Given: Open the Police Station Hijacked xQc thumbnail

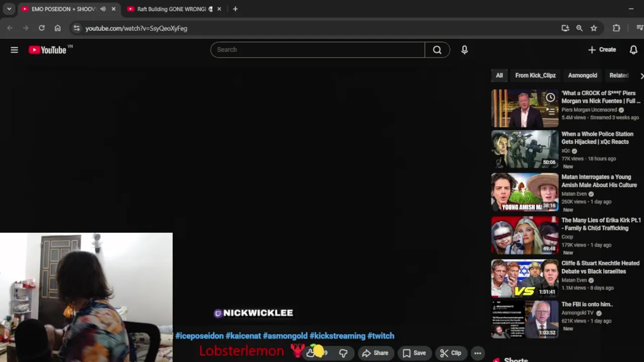Looking at the screenshot, I should [525, 149].
